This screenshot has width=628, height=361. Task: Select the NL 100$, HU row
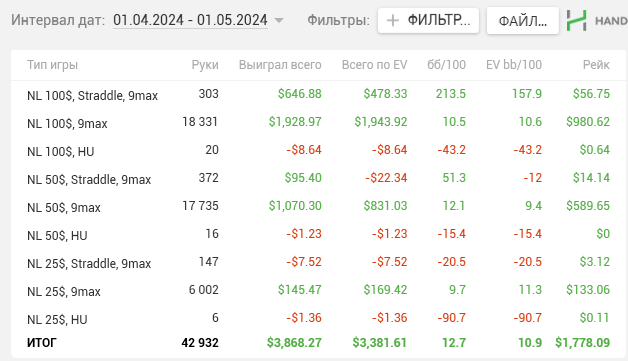(x=318, y=151)
